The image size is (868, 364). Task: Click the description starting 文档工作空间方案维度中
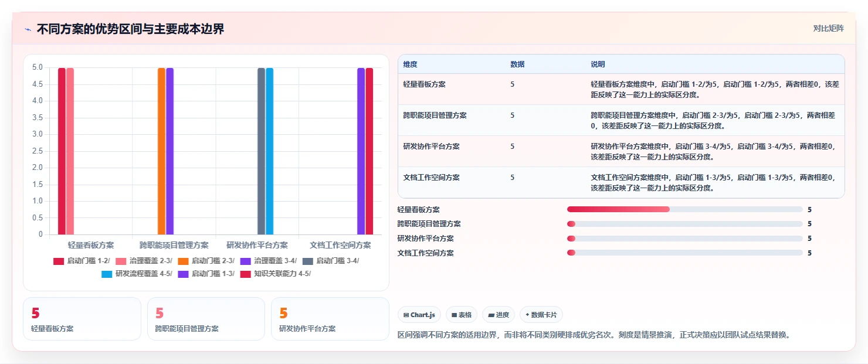point(714,182)
